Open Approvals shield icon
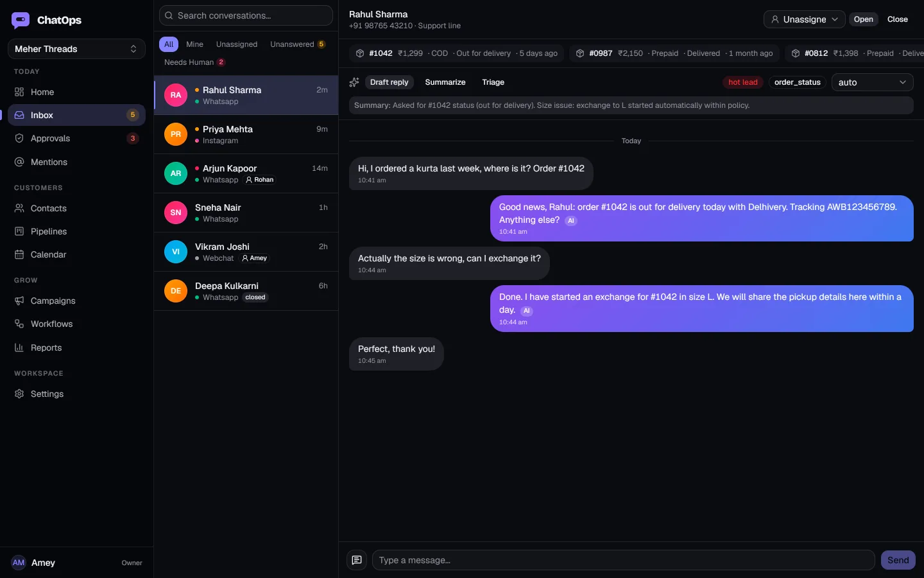Screen dimensions: 924x578 pos(19,138)
